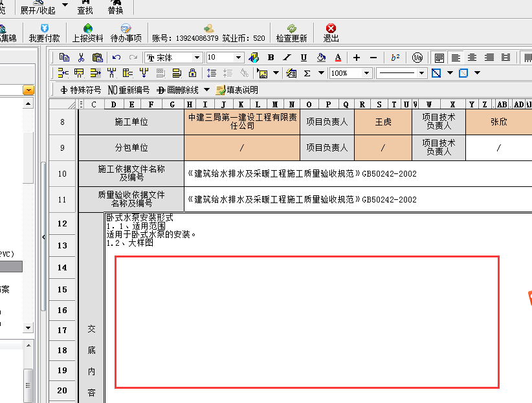Image resolution: width=532 pixels, height=403 pixels.
Task: Click 检查更新 in the top toolbar
Action: [x=291, y=33]
